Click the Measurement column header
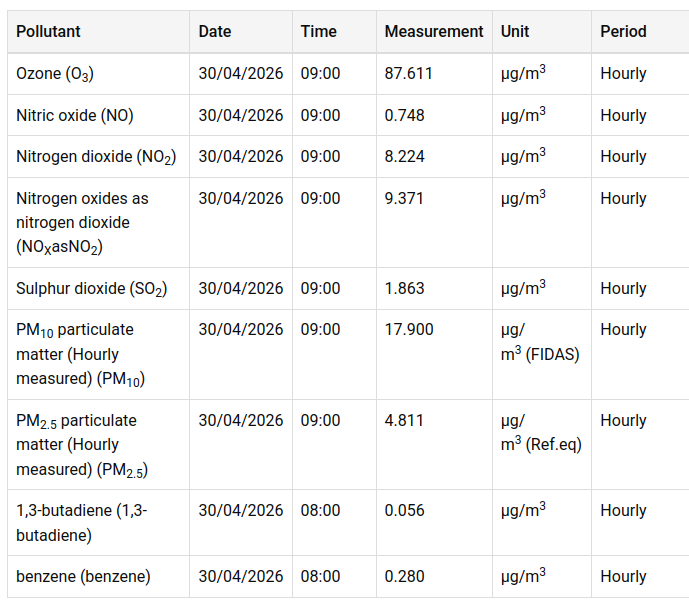This screenshot has height=609, width=689. click(434, 32)
